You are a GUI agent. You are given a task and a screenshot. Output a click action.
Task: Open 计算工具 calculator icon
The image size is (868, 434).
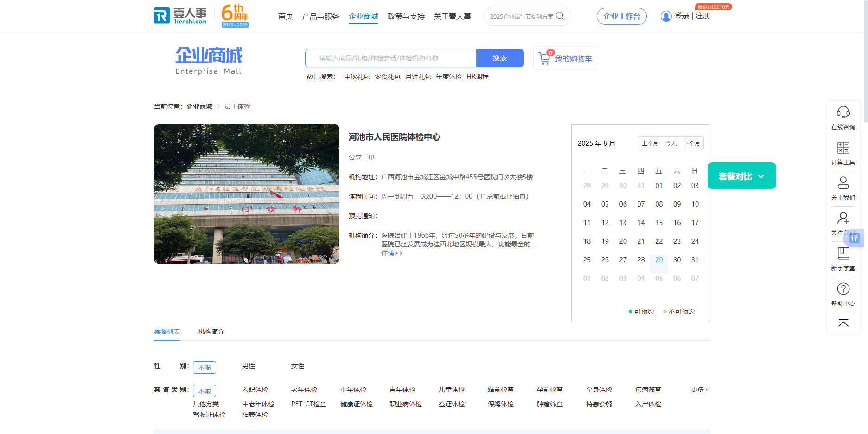point(843,148)
